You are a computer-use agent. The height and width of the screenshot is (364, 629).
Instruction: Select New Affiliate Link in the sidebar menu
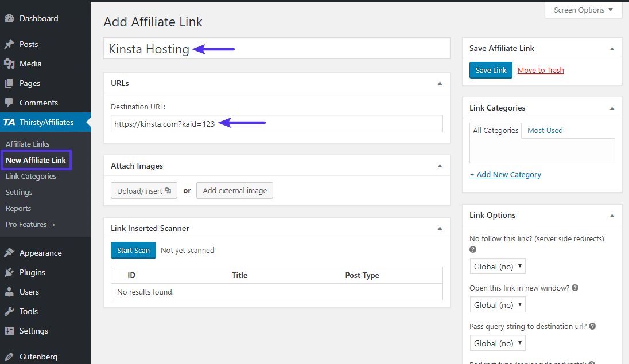(36, 160)
